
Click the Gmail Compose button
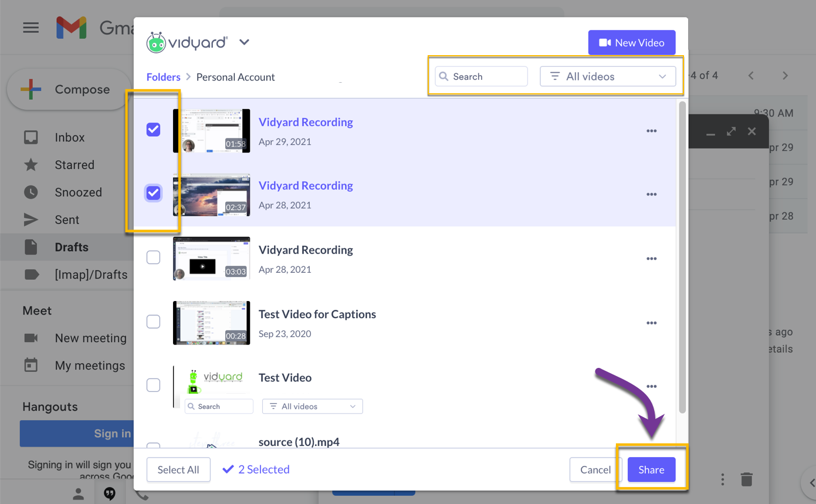coord(69,90)
